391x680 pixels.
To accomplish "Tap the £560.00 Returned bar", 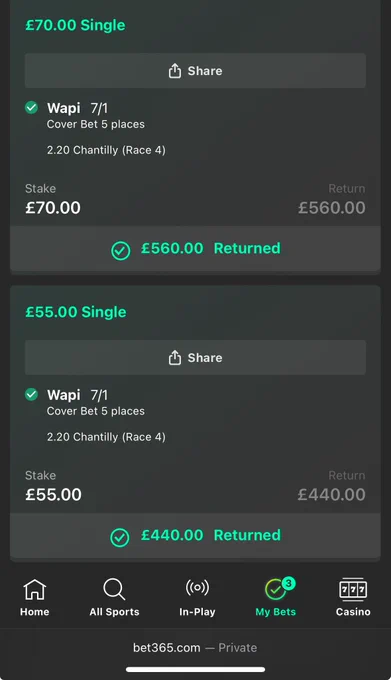I will coord(195,248).
